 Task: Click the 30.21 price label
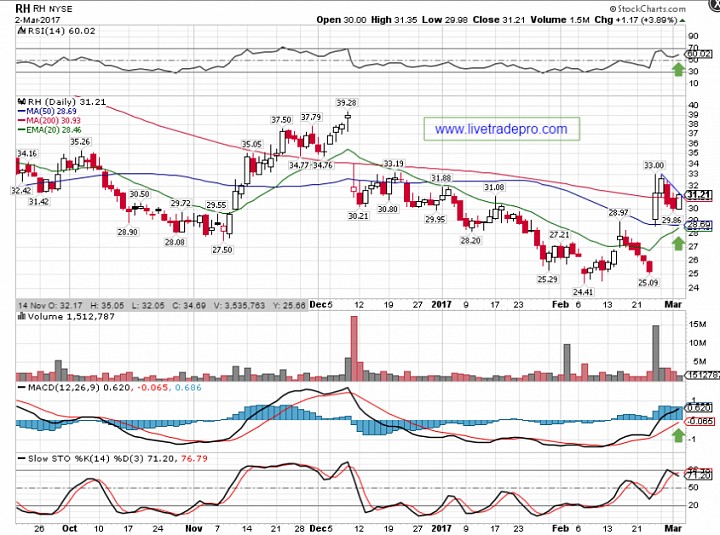pyautogui.click(x=358, y=216)
